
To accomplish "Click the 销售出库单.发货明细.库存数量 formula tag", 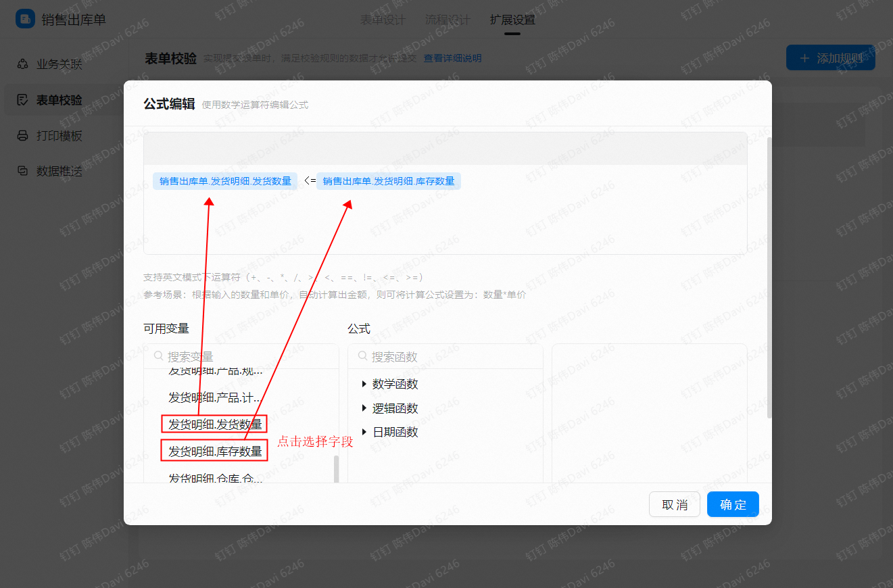I will (389, 181).
